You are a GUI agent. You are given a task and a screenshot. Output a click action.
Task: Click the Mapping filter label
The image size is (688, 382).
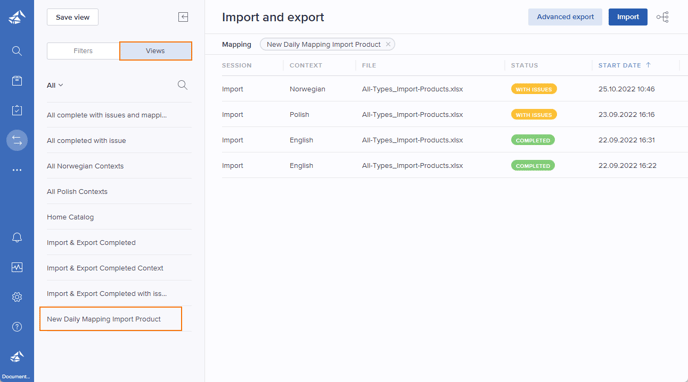point(236,44)
